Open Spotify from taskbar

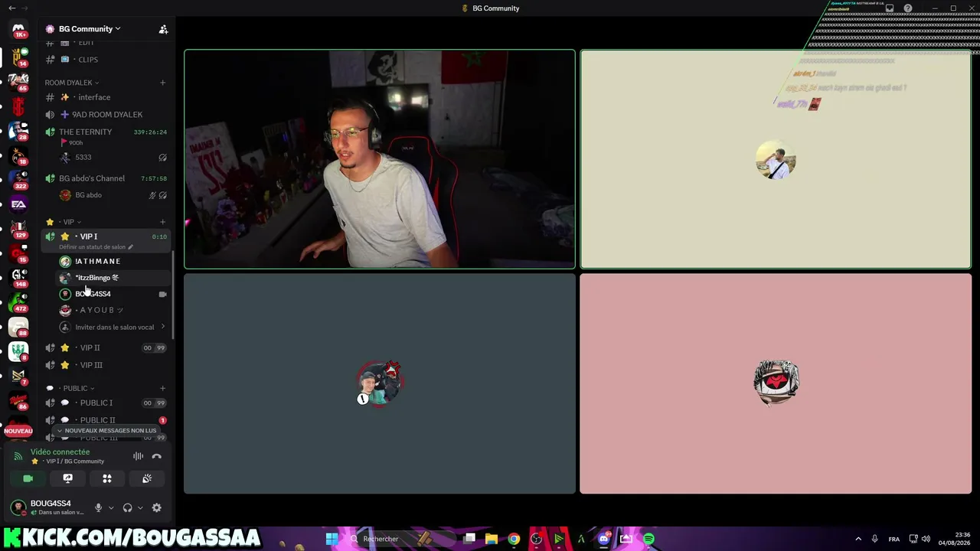click(648, 539)
